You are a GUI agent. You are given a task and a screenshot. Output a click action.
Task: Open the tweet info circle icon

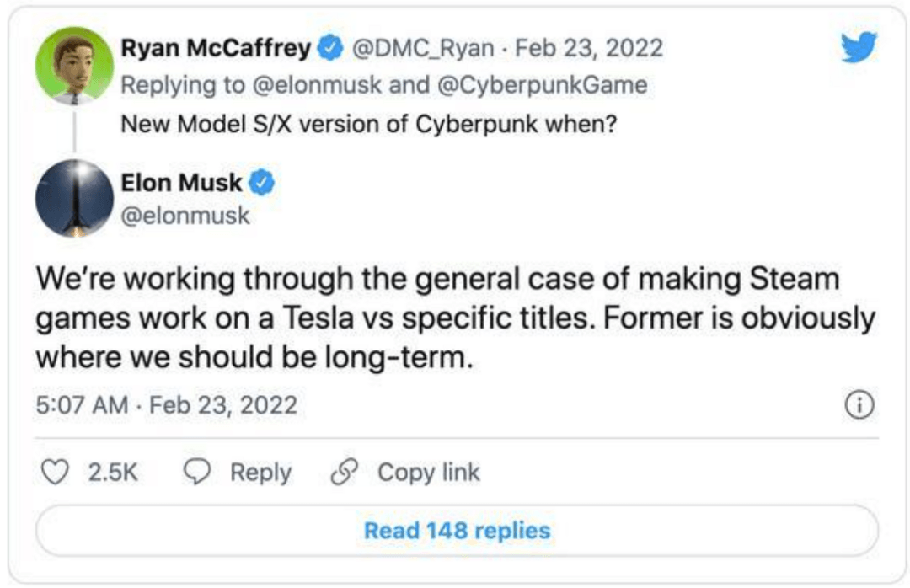(x=859, y=404)
